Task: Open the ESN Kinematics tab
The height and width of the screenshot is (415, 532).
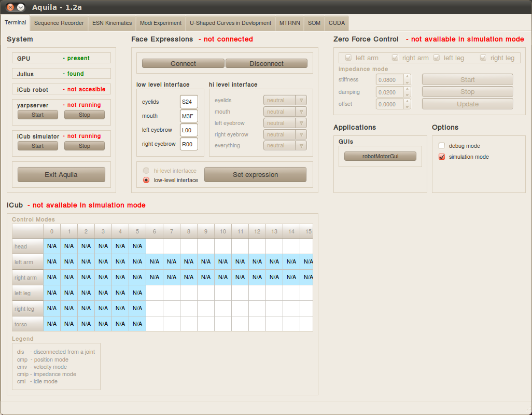Action: (x=112, y=23)
